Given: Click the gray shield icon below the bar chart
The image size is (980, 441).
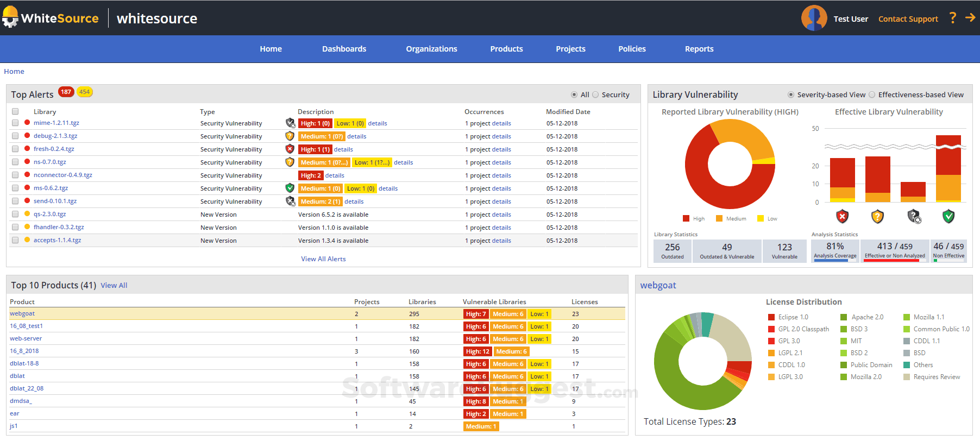Looking at the screenshot, I should coord(914,217).
